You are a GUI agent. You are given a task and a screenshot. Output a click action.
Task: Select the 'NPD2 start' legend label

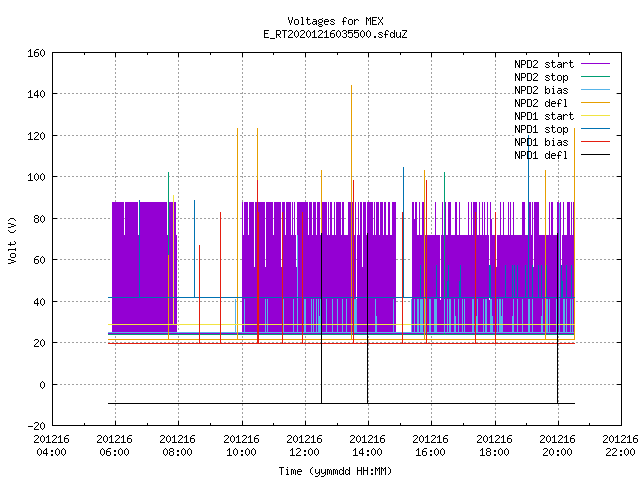point(544,64)
